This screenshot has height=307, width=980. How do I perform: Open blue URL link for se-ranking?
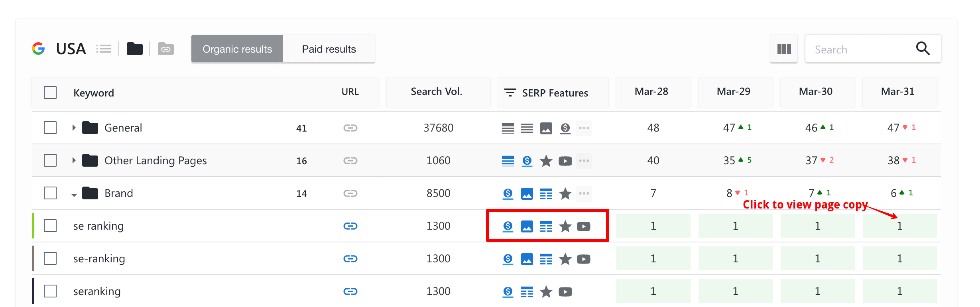point(350,259)
